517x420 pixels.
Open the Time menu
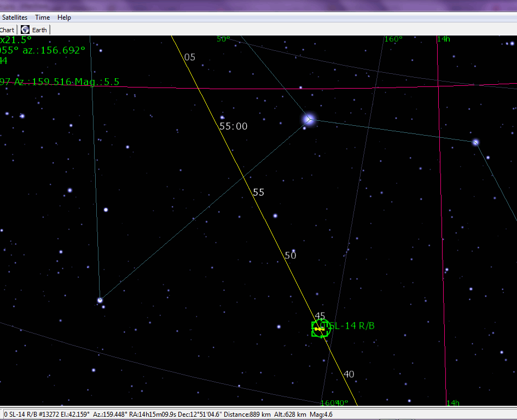coord(42,17)
